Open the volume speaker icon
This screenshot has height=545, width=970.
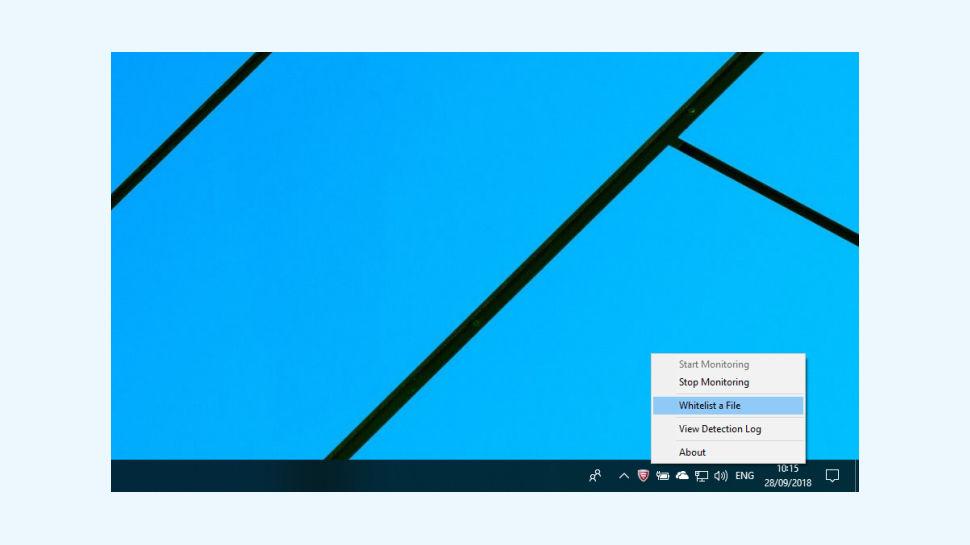pyautogui.click(x=721, y=476)
